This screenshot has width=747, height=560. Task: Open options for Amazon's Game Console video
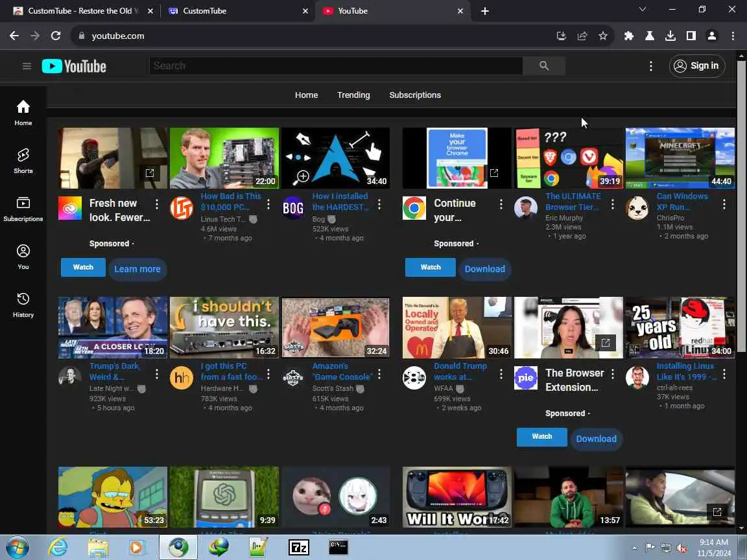click(x=379, y=374)
